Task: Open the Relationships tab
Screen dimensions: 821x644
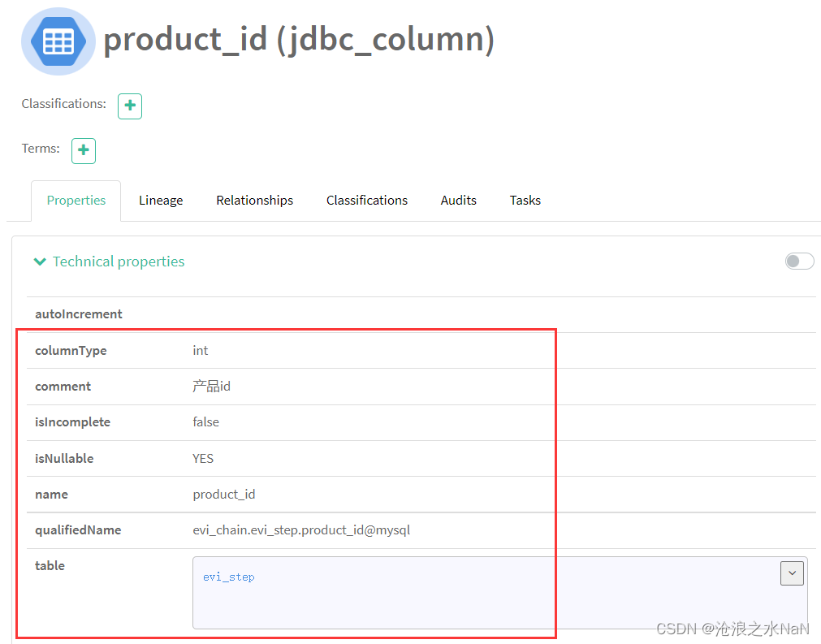Action: coord(254,200)
